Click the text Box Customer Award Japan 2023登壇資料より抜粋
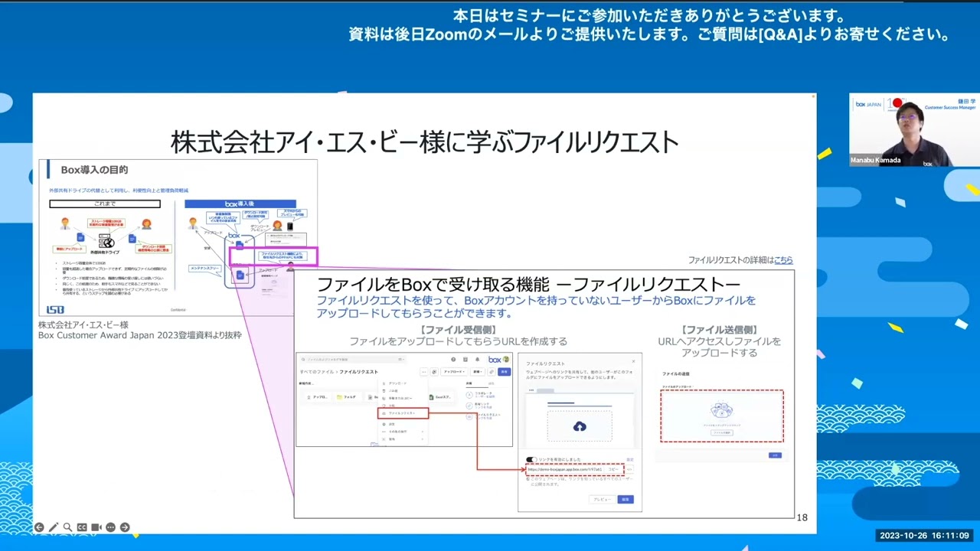 (140, 335)
